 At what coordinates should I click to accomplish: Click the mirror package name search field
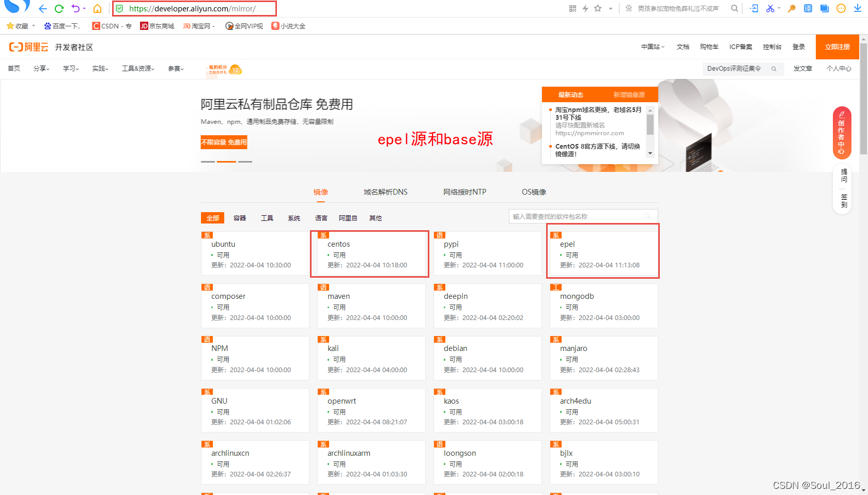pyautogui.click(x=583, y=216)
